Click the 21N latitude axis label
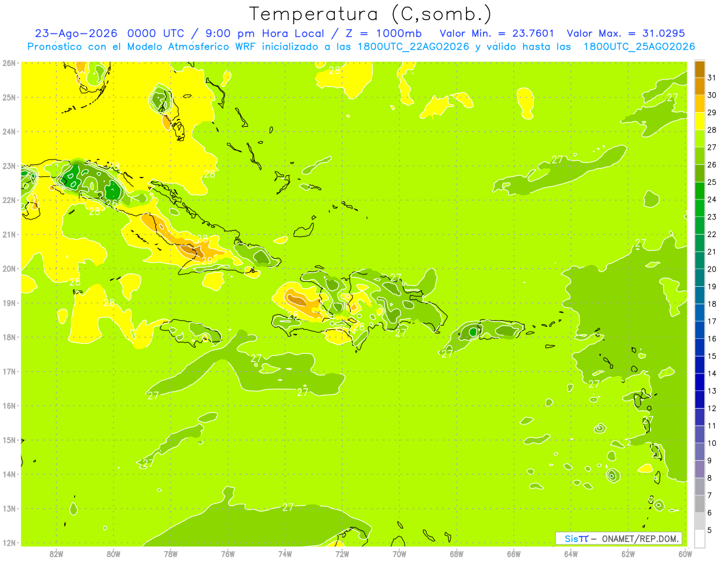 pos(8,234)
